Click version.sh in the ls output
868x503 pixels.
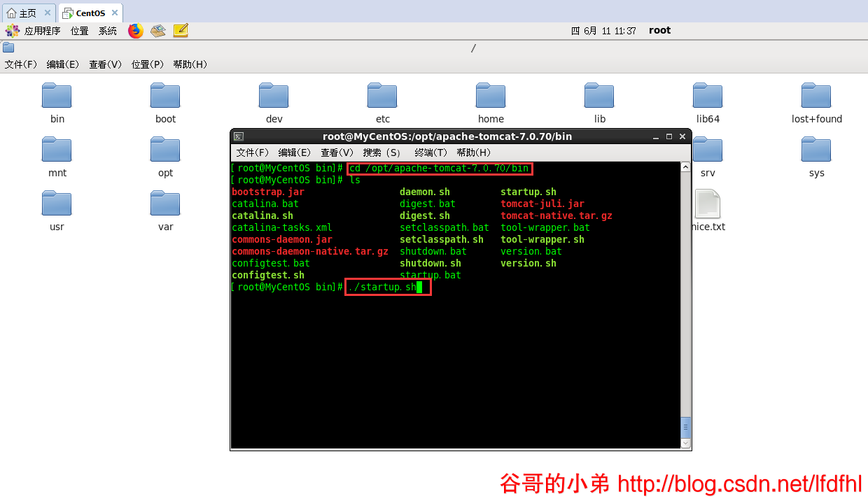(x=528, y=263)
